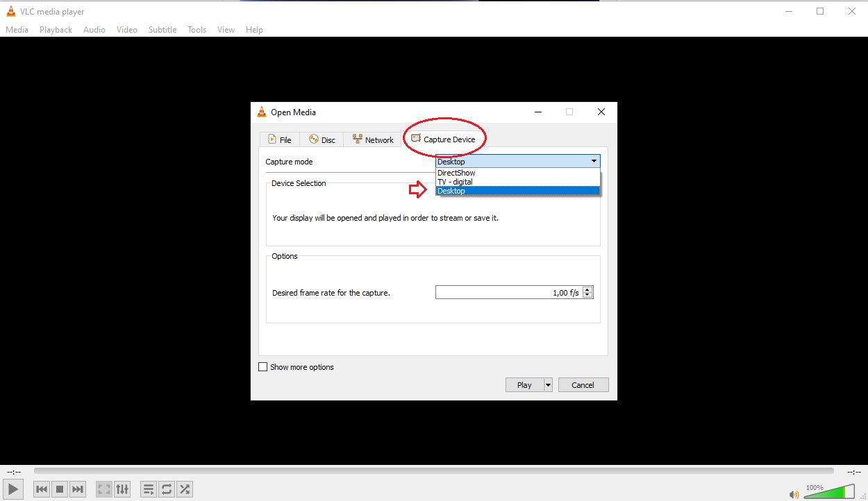This screenshot has height=501, width=868.
Task: Open the Playback menu
Action: coord(56,30)
